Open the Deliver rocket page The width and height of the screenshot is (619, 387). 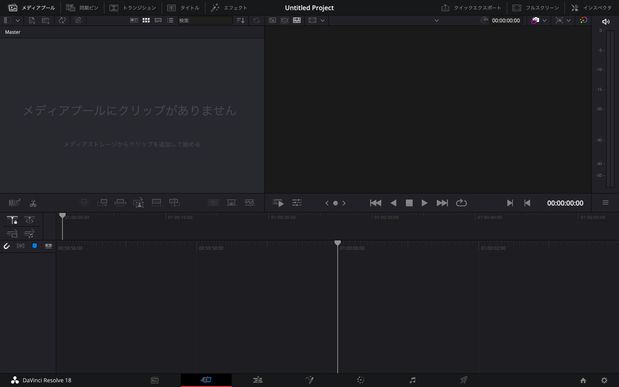click(463, 380)
